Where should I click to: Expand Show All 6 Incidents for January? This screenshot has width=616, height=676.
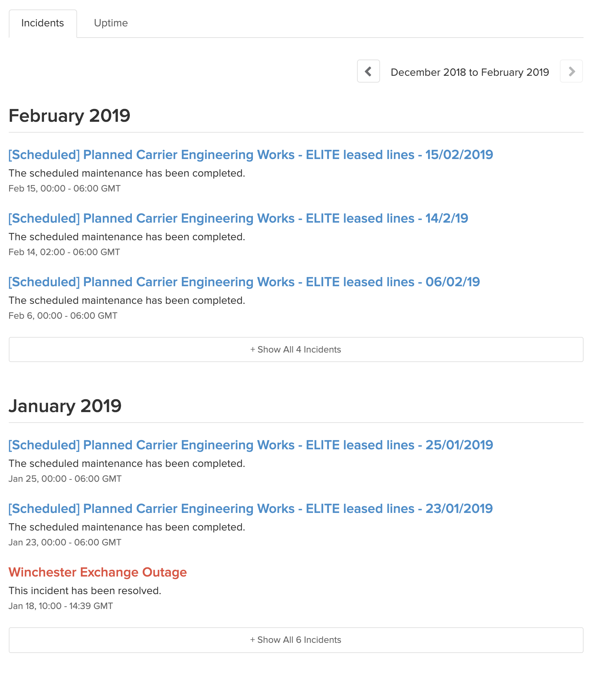tap(296, 640)
